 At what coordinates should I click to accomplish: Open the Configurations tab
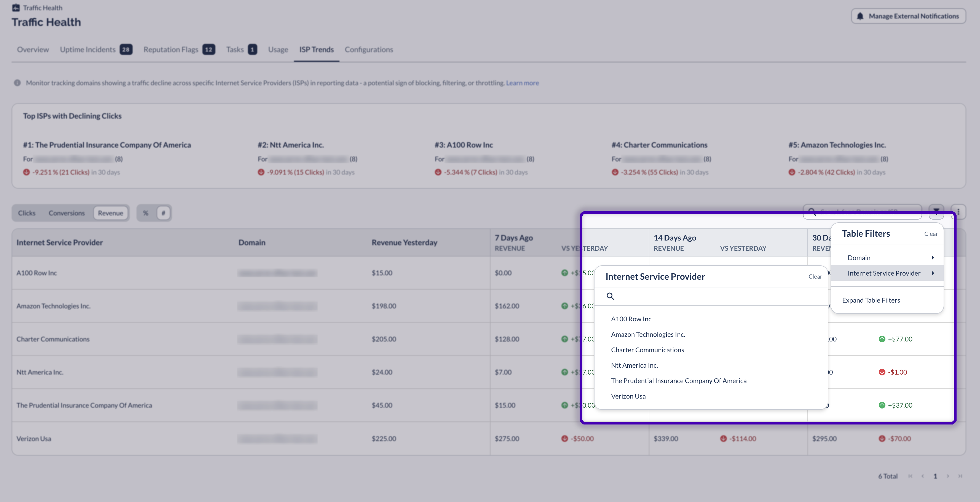point(369,49)
